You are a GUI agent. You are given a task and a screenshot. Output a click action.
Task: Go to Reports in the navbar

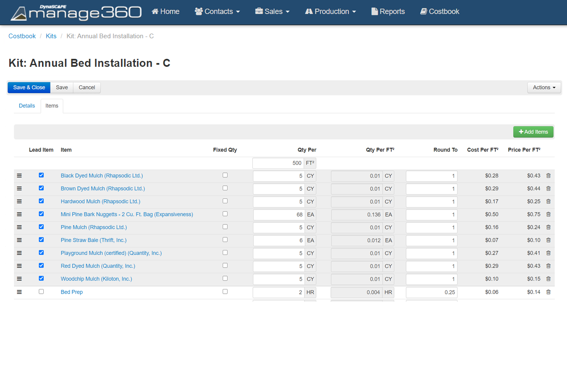(x=388, y=12)
